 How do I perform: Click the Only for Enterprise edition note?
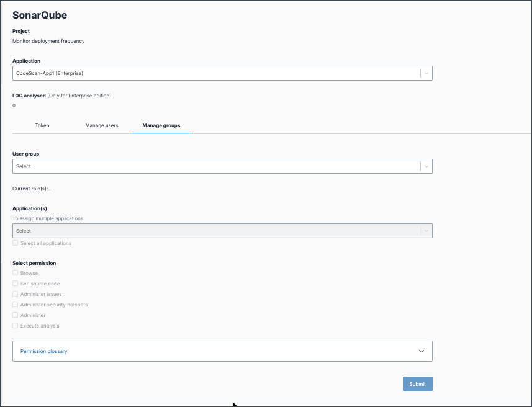[x=79, y=96]
